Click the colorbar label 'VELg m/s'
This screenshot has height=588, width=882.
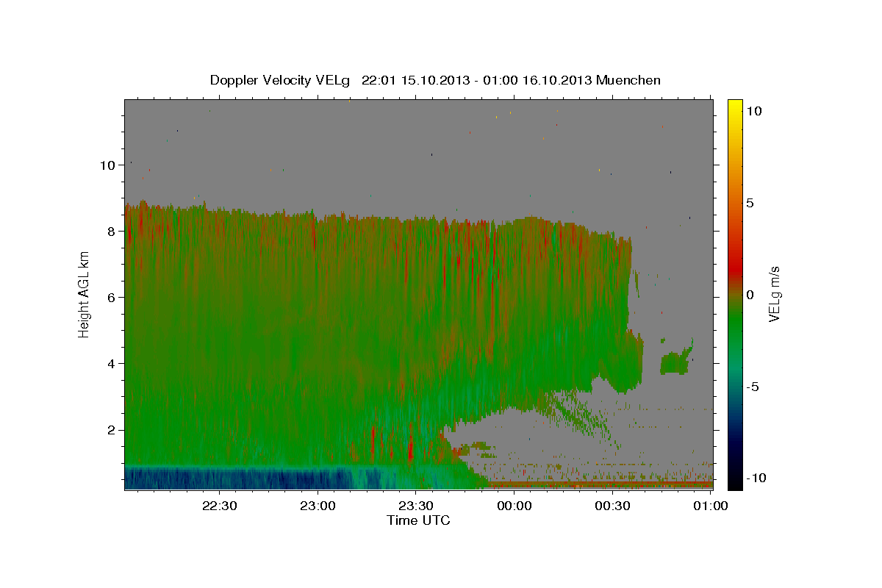(x=774, y=294)
